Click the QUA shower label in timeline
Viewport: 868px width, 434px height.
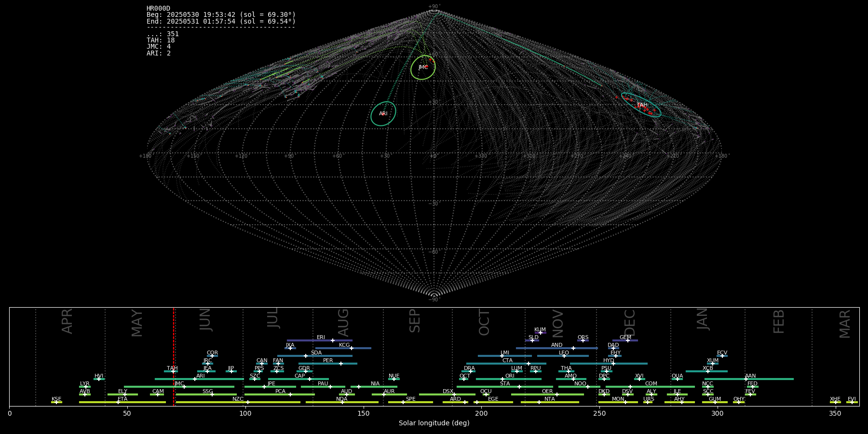pos(677,376)
